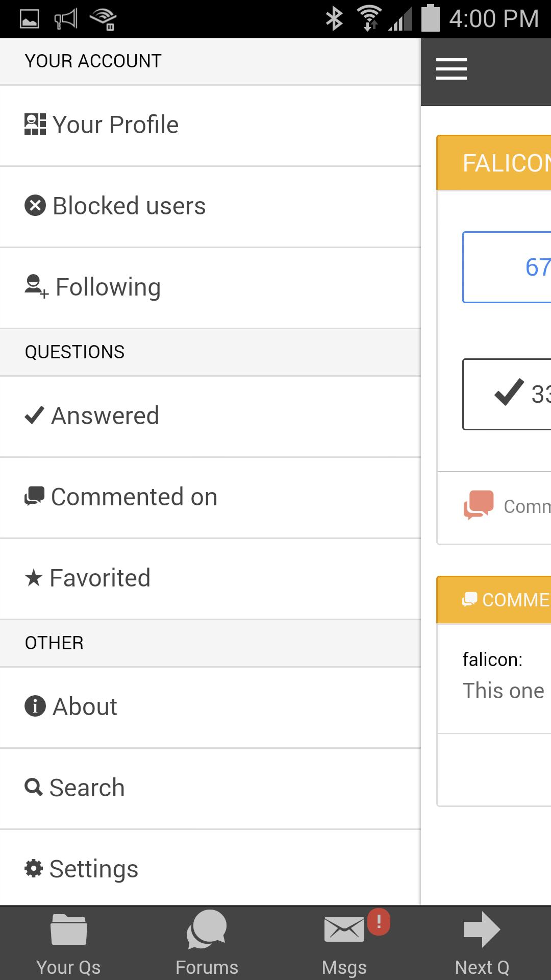Viewport: 551px width, 980px height.
Task: Open the Settings gear icon
Action: click(x=34, y=868)
